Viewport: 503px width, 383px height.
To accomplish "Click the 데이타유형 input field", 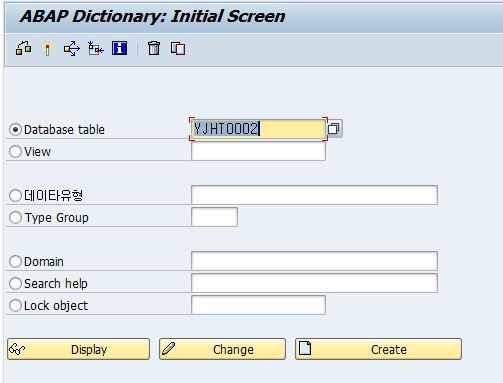I will (314, 195).
